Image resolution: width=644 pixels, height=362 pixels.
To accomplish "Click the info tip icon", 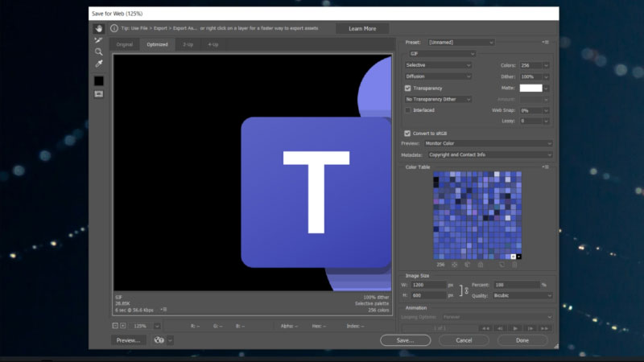I will [x=114, y=28].
